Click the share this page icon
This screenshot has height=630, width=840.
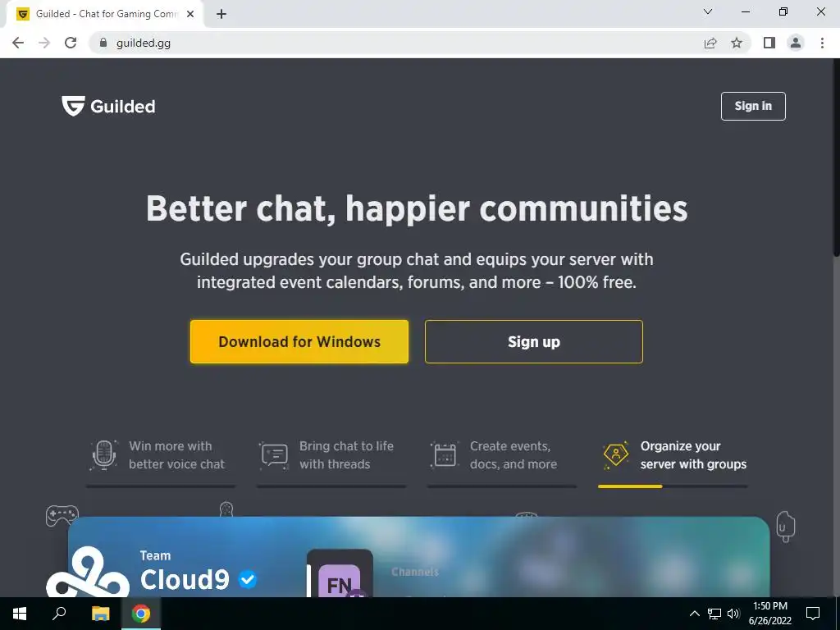(710, 43)
